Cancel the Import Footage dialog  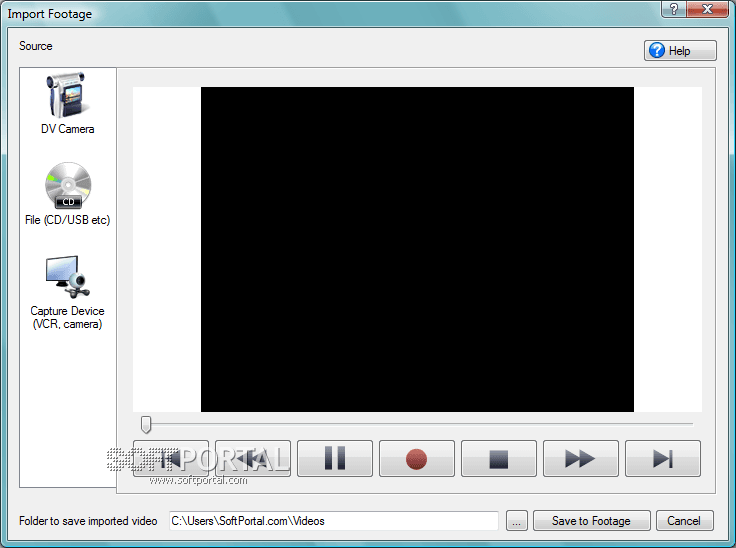[685, 521]
